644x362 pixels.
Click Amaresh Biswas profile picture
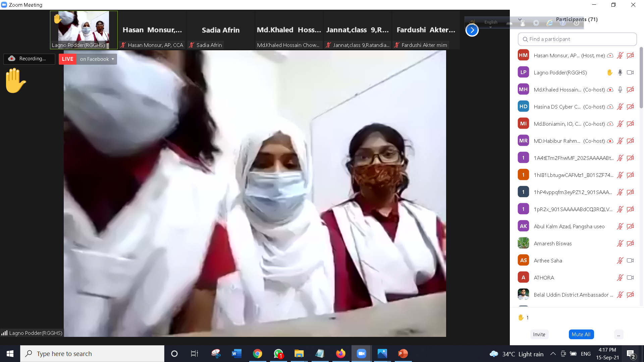[523, 243]
